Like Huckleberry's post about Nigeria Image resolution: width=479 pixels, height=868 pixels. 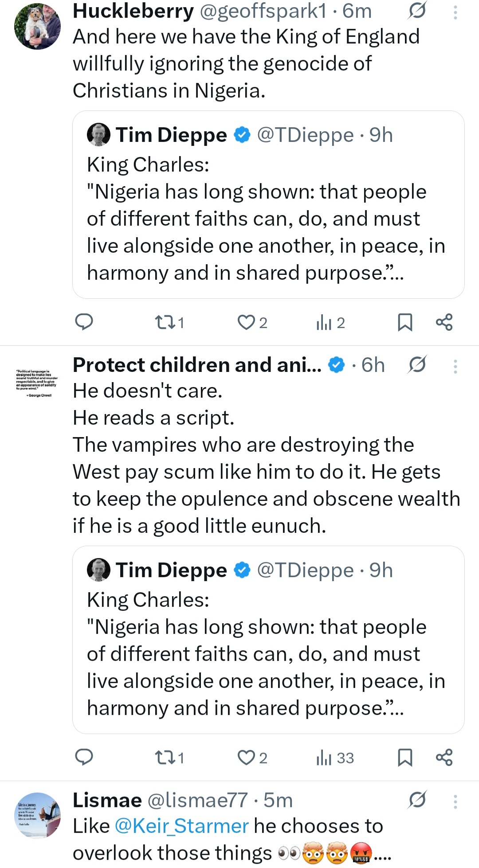(x=246, y=322)
